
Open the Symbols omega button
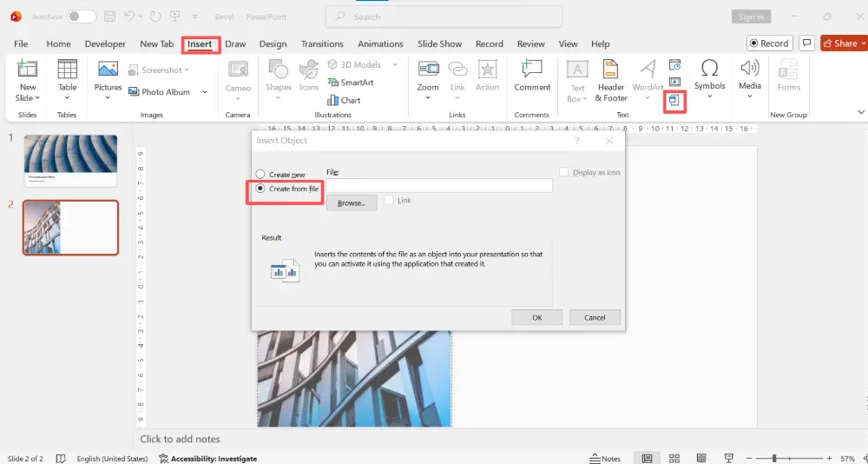coord(709,68)
